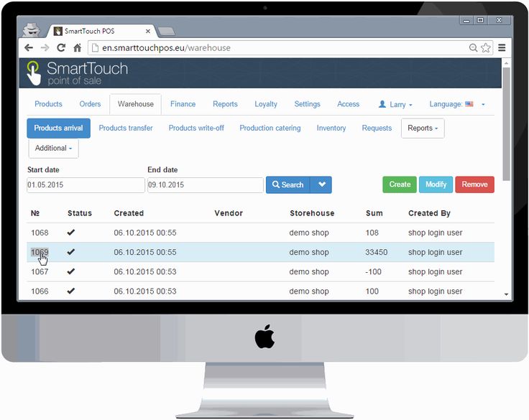Click the incognito spy icon
The image size is (529, 420).
point(32,30)
